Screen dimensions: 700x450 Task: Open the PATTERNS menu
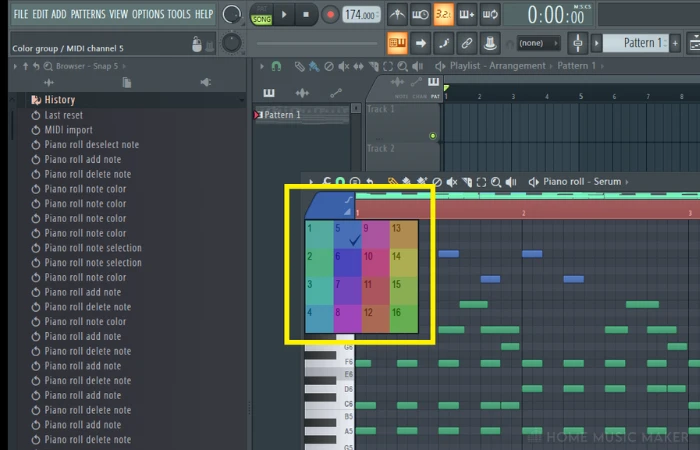[x=88, y=14]
